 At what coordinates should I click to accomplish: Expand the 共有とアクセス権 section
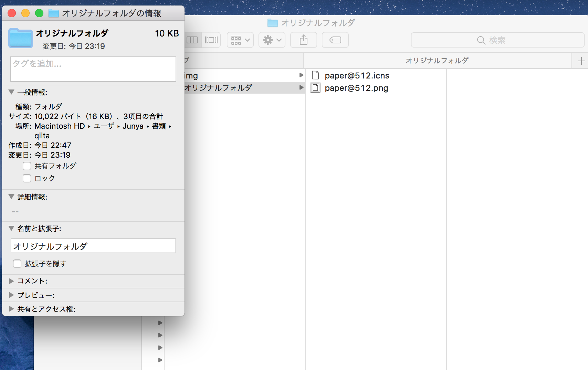(11, 309)
